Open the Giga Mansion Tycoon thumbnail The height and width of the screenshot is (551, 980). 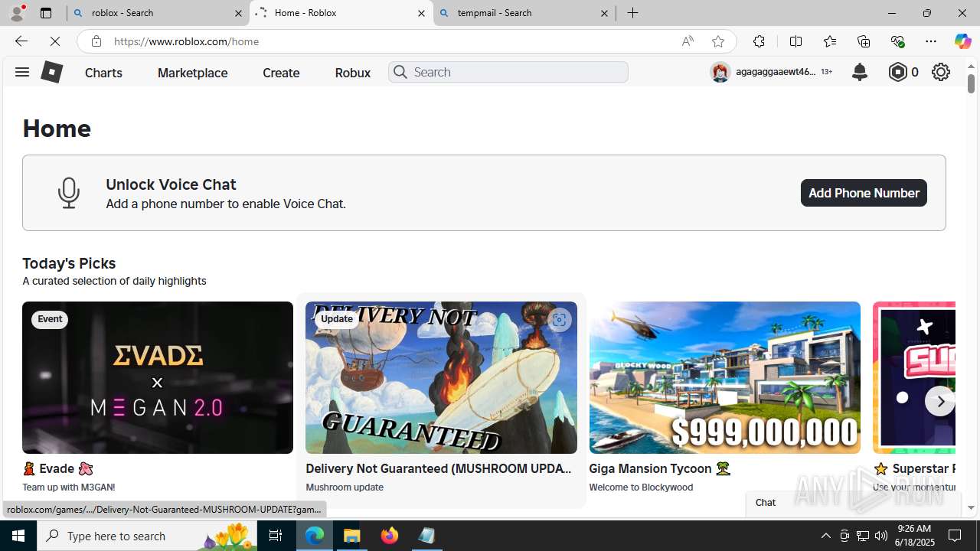point(724,377)
